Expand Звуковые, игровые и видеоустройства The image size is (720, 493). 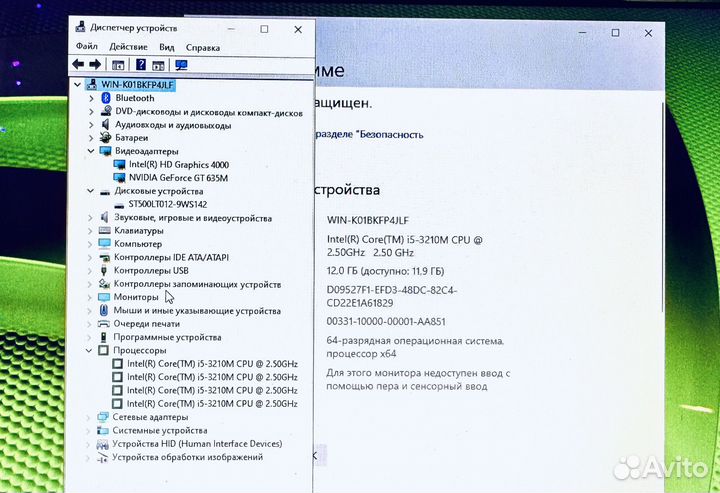pyautogui.click(x=90, y=218)
